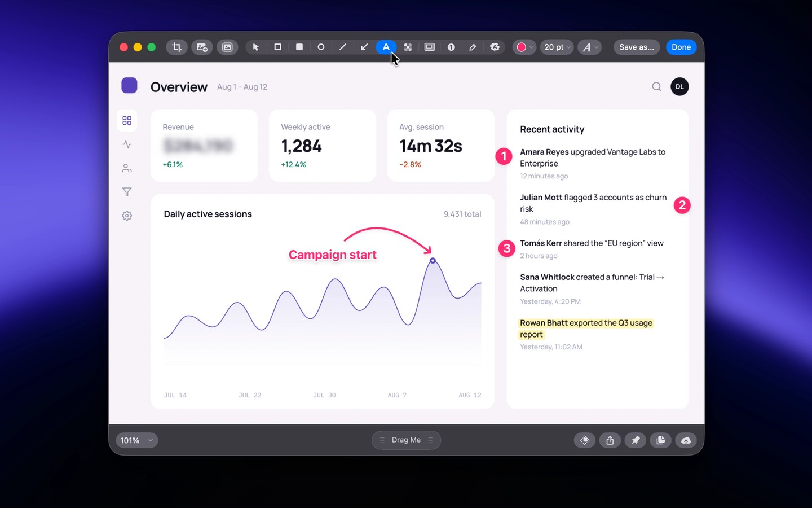The image size is (812, 508).
Task: Select the spotlight highlight-area tool
Action: tap(430, 47)
